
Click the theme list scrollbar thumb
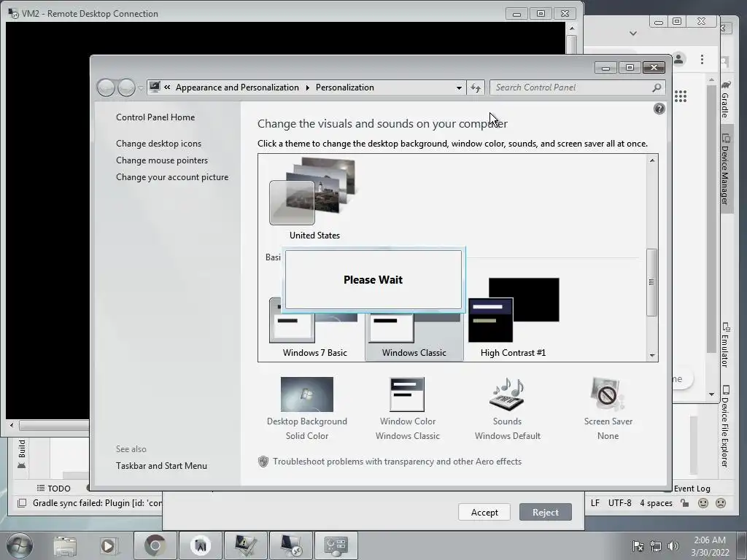(651, 282)
